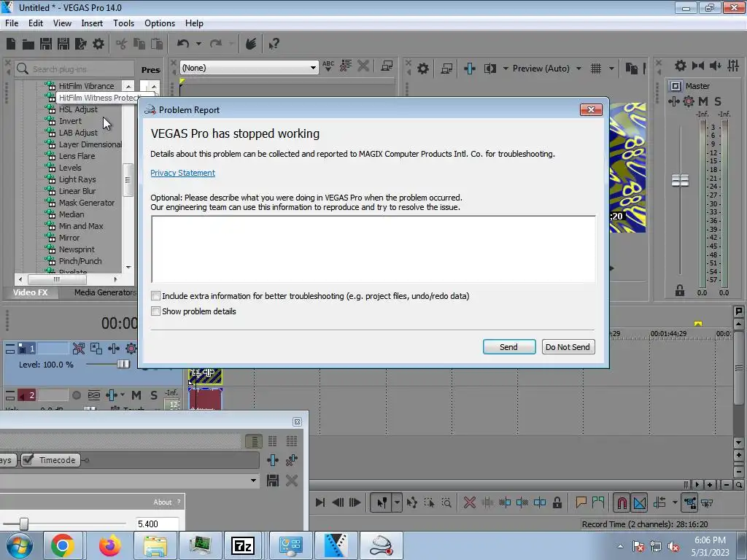Select the Light Rays plug-in
The width and height of the screenshot is (747, 560).
point(77,179)
